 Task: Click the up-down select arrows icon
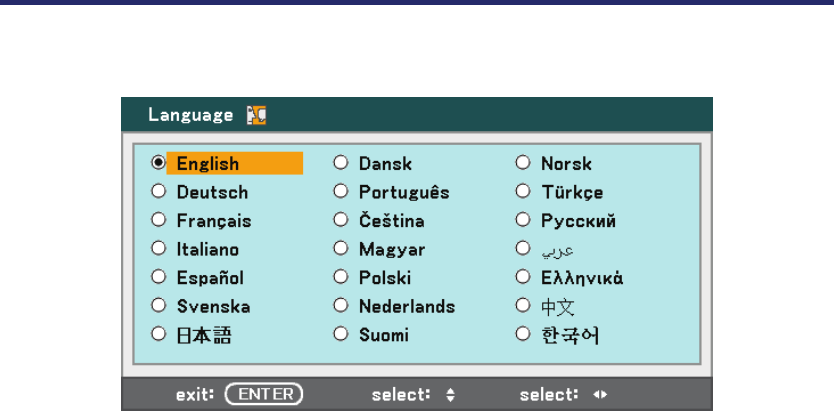[452, 394]
